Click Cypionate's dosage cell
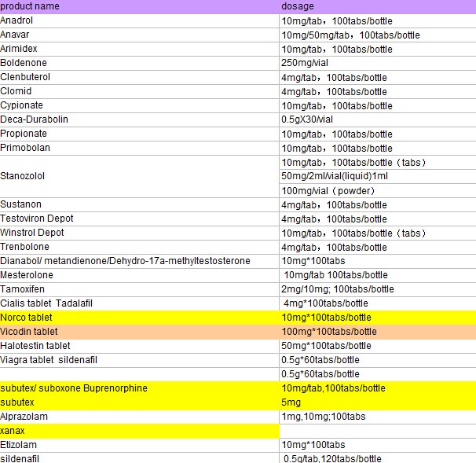476x463 pixels. pyautogui.click(x=378, y=105)
